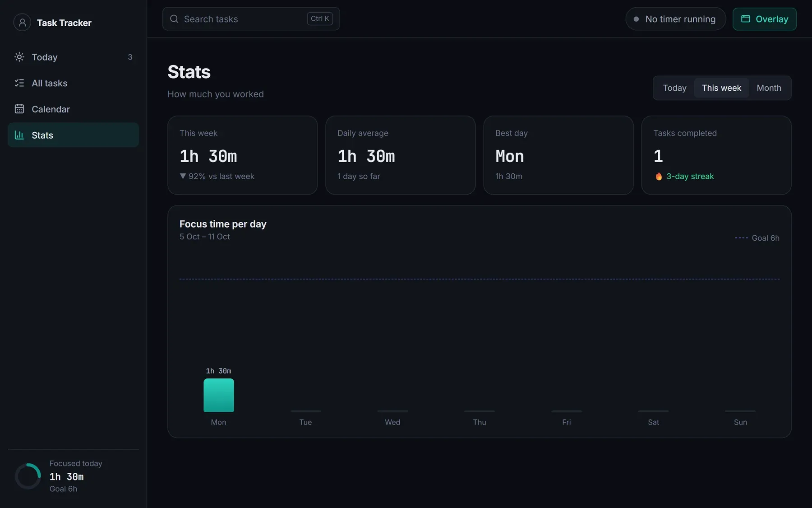Image resolution: width=812 pixels, height=508 pixels.
Task: Click the Sat axis label
Action: pyautogui.click(x=654, y=422)
